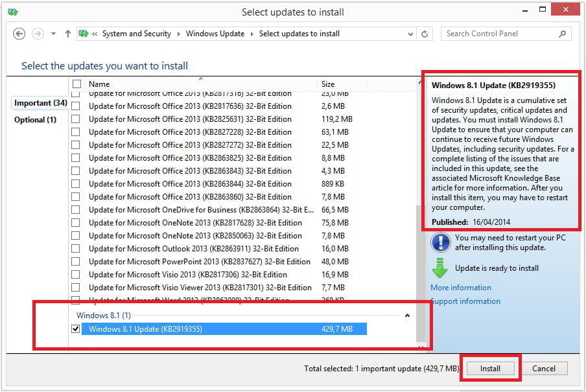Screen dimensions: 586x392
Task: Open recent locations dropdown arrow
Action: [x=53, y=34]
